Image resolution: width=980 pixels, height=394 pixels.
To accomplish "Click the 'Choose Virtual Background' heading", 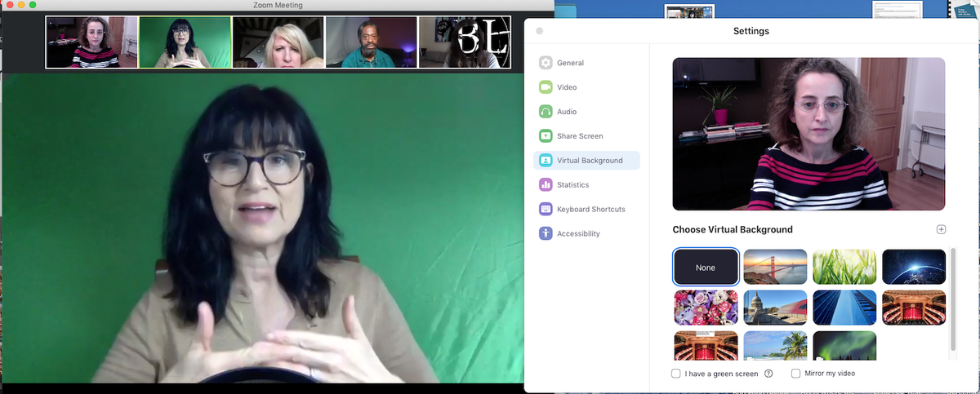I will click(x=733, y=230).
